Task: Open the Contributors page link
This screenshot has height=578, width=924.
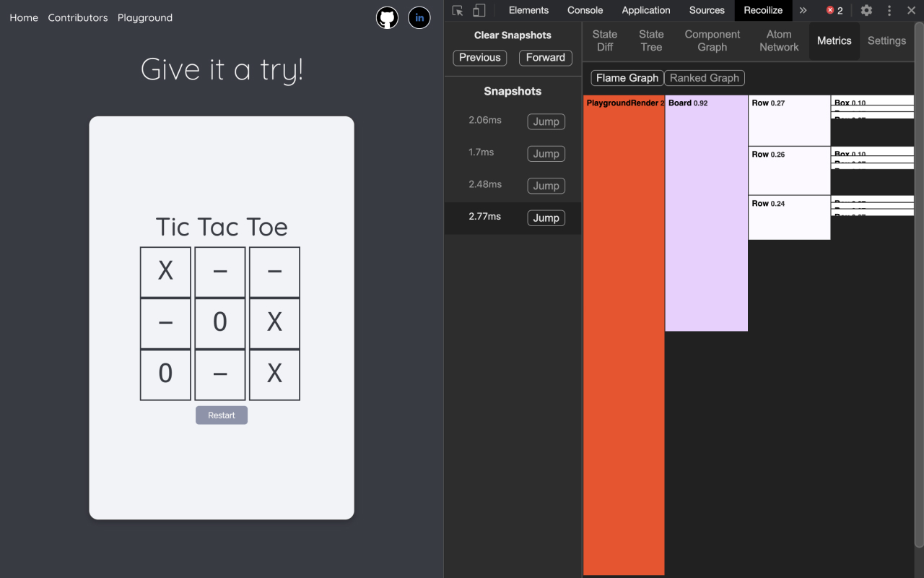Action: [x=78, y=17]
